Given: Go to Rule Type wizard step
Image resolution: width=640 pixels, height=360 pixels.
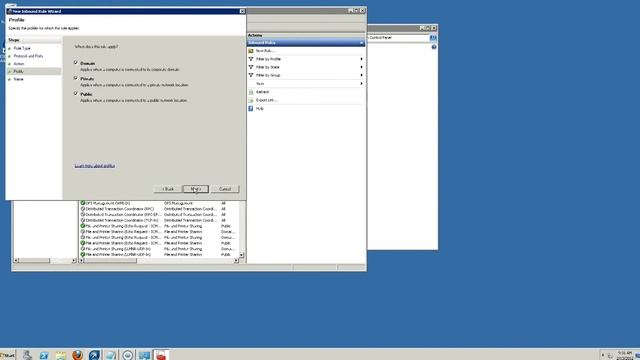Looking at the screenshot, I should click(22, 48).
